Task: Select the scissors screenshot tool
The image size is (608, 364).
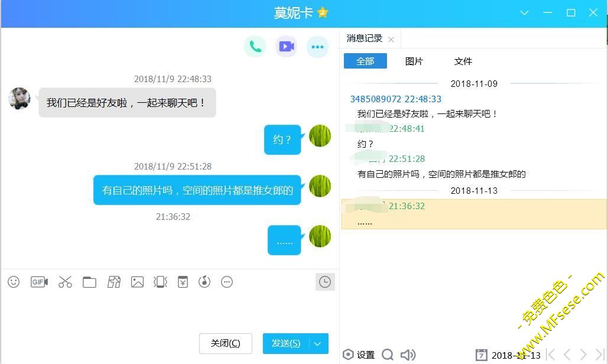Action: [x=65, y=282]
